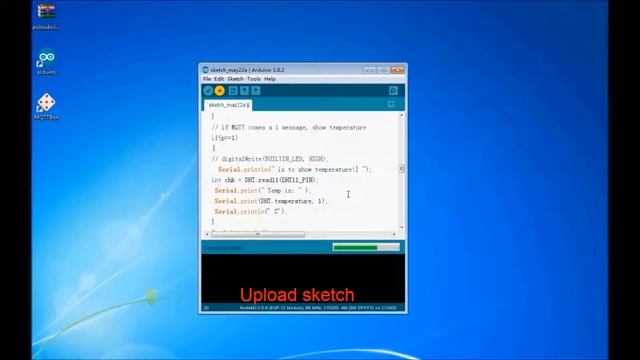Click the editor scroll down arrow
The image size is (640, 360).
401,227
